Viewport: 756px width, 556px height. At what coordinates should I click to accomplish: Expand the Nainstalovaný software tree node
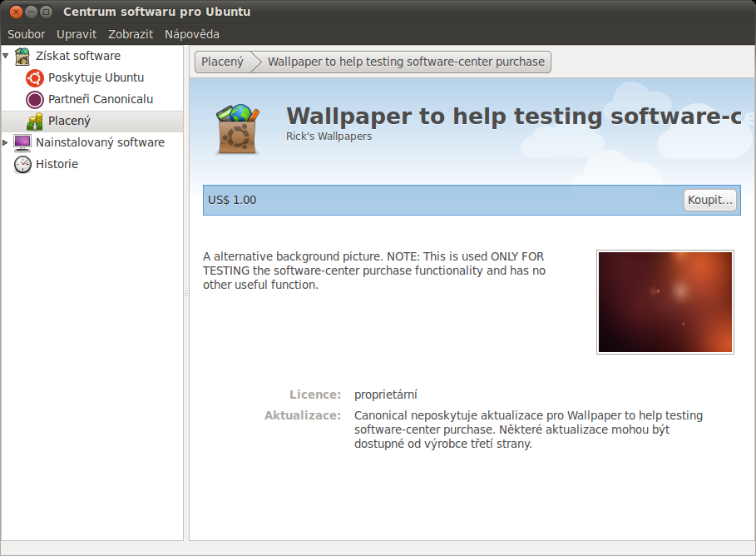click(x=5, y=142)
